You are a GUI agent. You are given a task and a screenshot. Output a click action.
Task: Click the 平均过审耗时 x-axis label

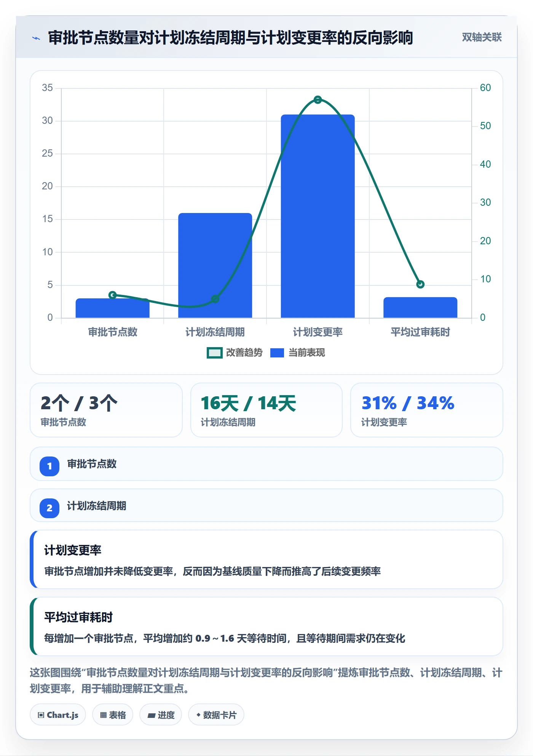coord(420,332)
